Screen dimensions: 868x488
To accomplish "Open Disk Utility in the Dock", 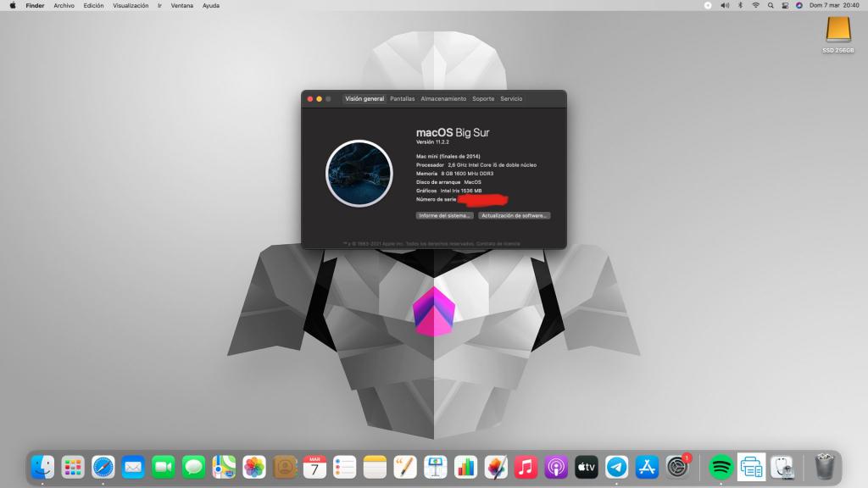I will pos(782,467).
